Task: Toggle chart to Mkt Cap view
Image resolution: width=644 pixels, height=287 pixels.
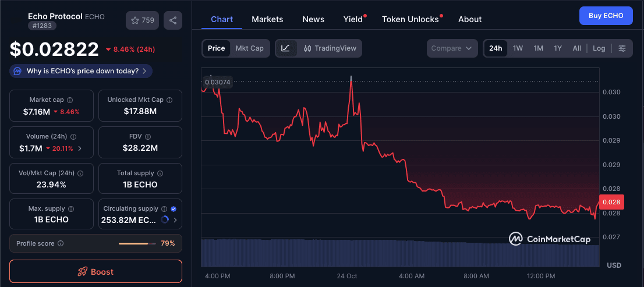Action: coord(249,48)
